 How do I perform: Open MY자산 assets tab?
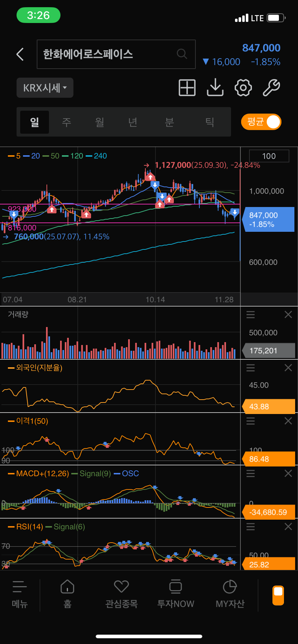230,594
